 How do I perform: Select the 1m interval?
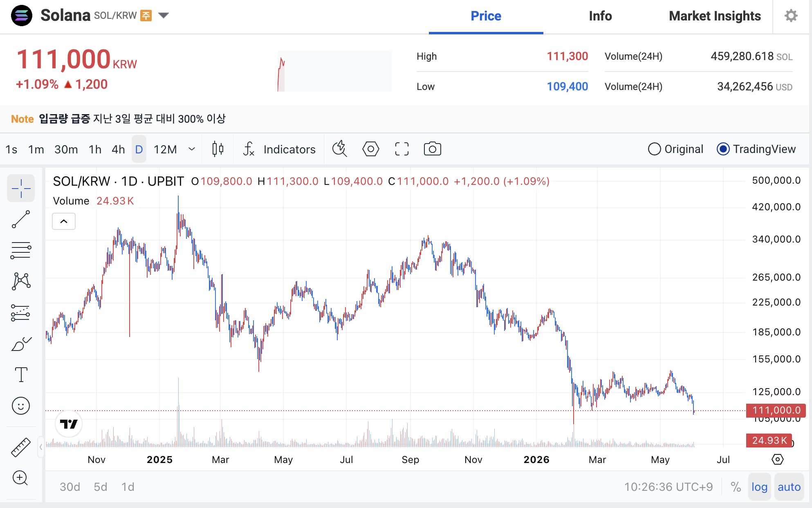36,149
